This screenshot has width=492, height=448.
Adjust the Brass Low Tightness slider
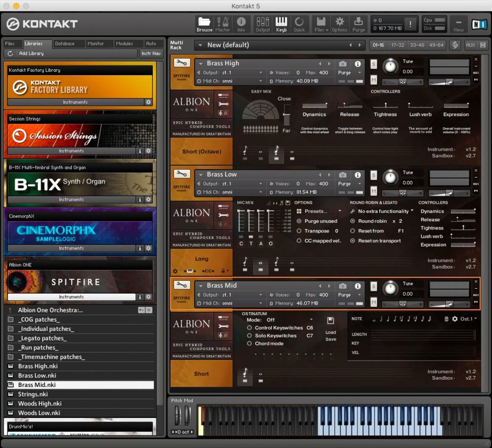pos(463,228)
